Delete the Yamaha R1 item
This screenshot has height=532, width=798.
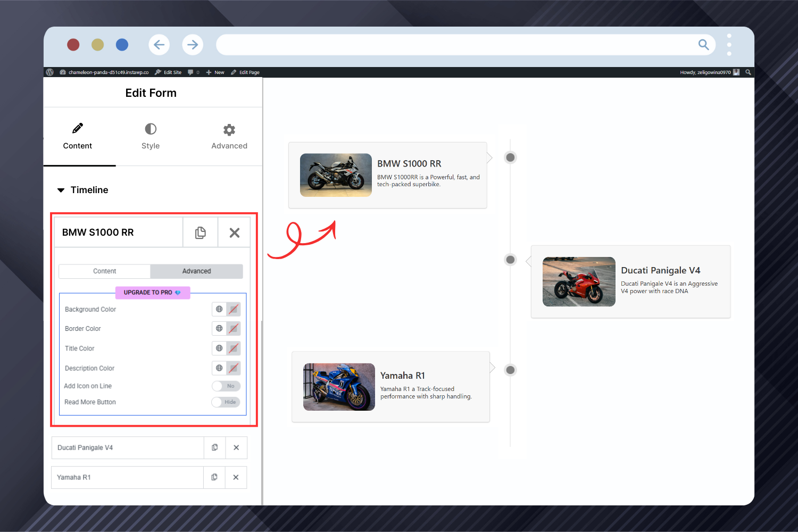[236, 477]
